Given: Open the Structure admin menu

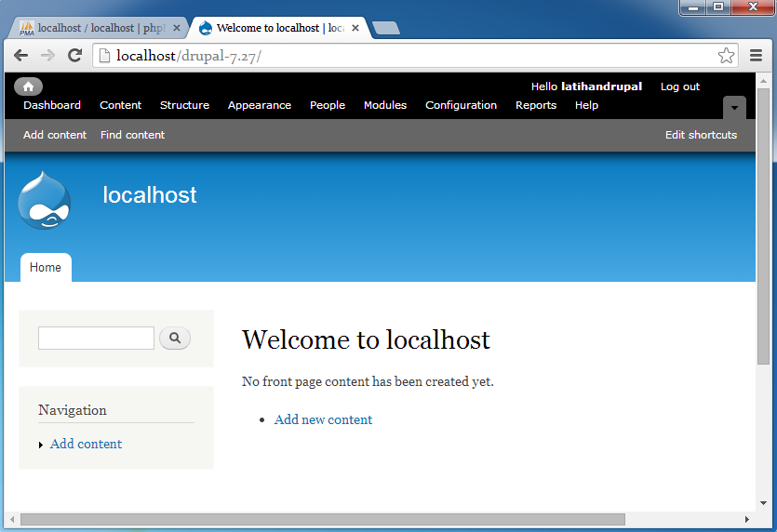Looking at the screenshot, I should [x=184, y=105].
